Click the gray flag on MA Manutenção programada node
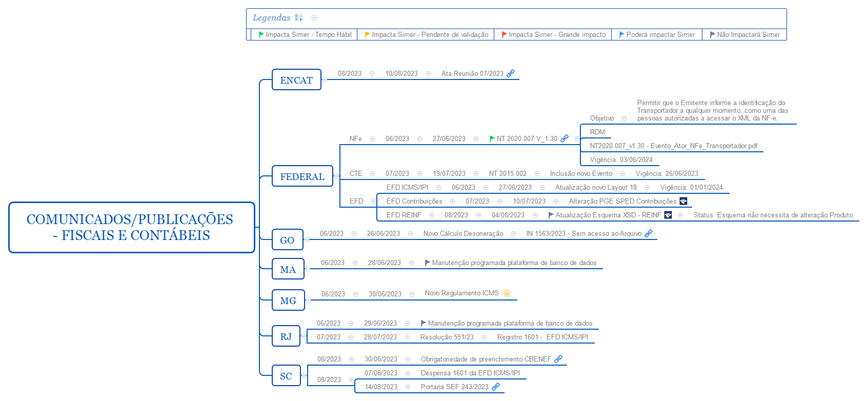Image resolution: width=868 pixels, height=401 pixels. 428,263
